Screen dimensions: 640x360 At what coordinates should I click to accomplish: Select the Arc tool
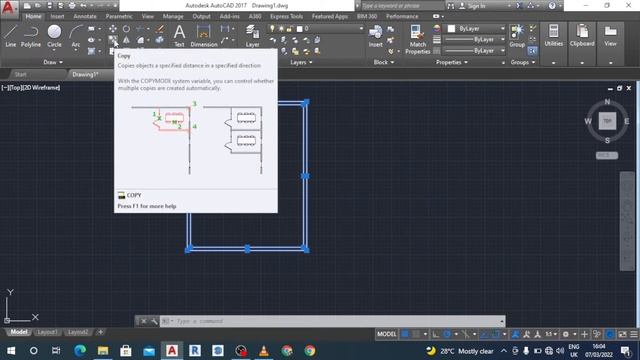click(76, 36)
